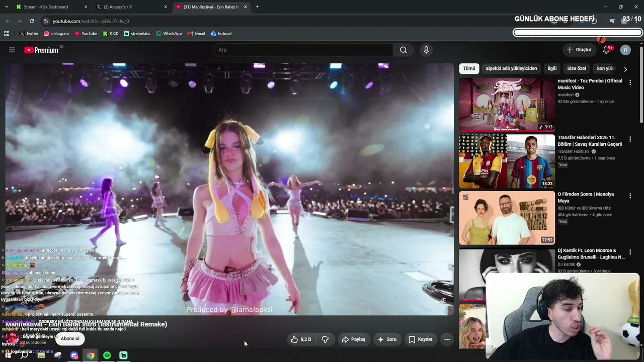The image size is (644, 362).
Task: Open Spotify from the taskbar
Action: 107,355
